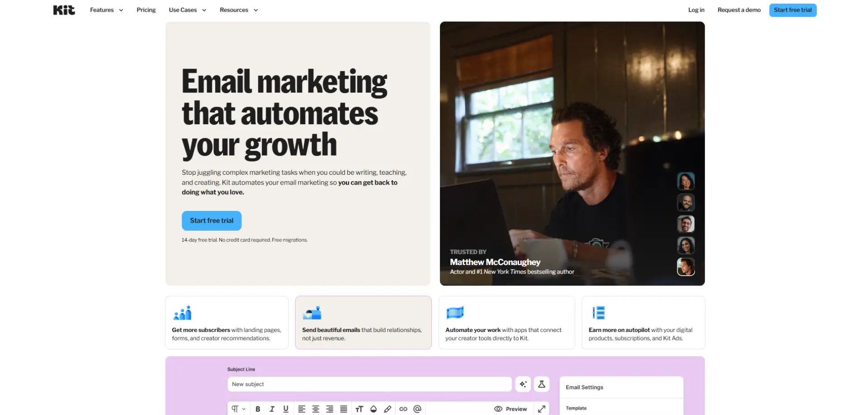Toggle bold formatting in the email editor

[258, 409]
